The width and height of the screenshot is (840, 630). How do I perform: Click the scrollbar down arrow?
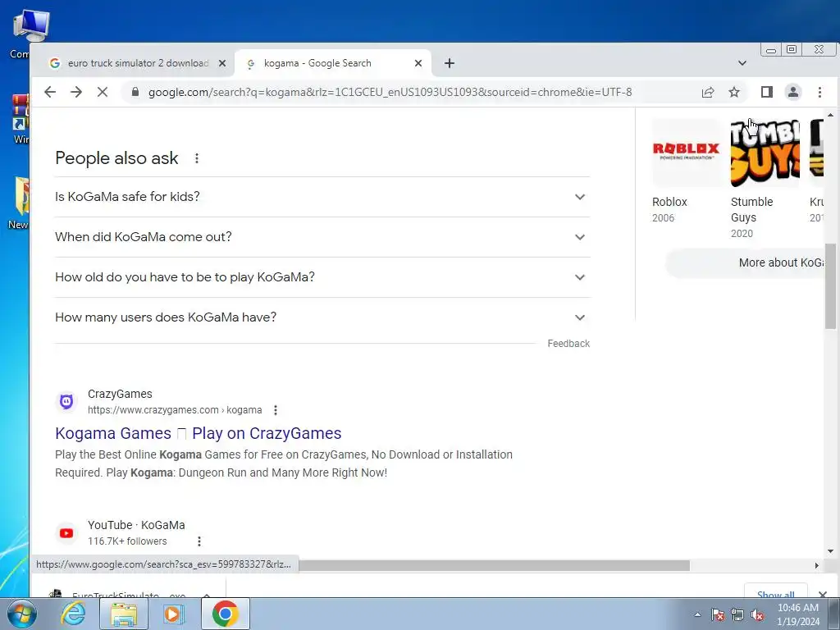(x=830, y=551)
